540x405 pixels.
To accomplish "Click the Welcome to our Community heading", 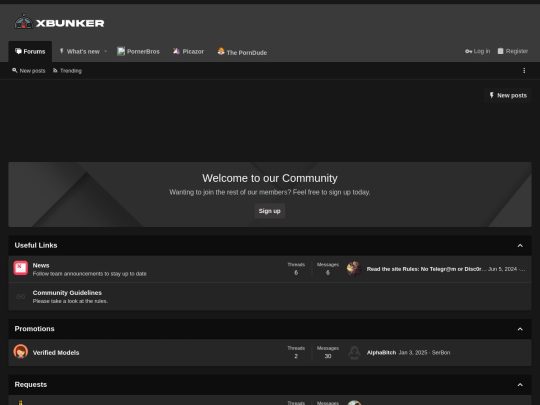I will [x=270, y=178].
